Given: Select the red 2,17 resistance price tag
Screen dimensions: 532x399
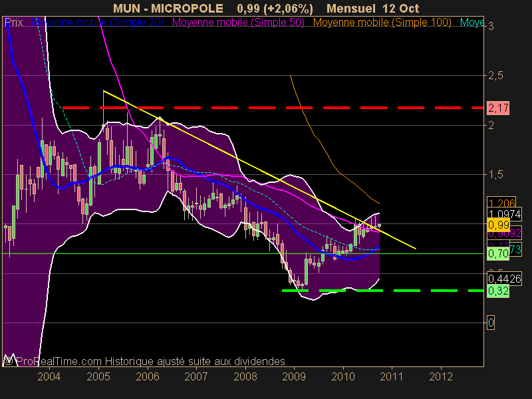Looking at the screenshot, I should (x=497, y=108).
